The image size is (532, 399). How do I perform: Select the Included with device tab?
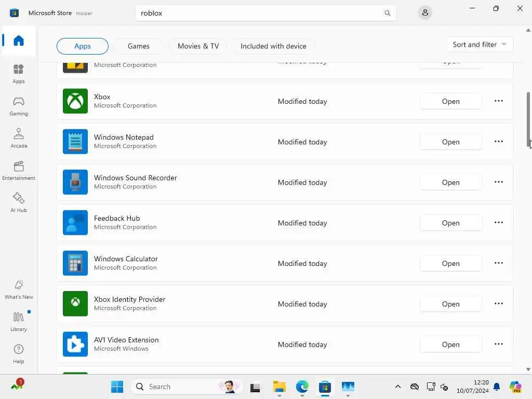273,46
